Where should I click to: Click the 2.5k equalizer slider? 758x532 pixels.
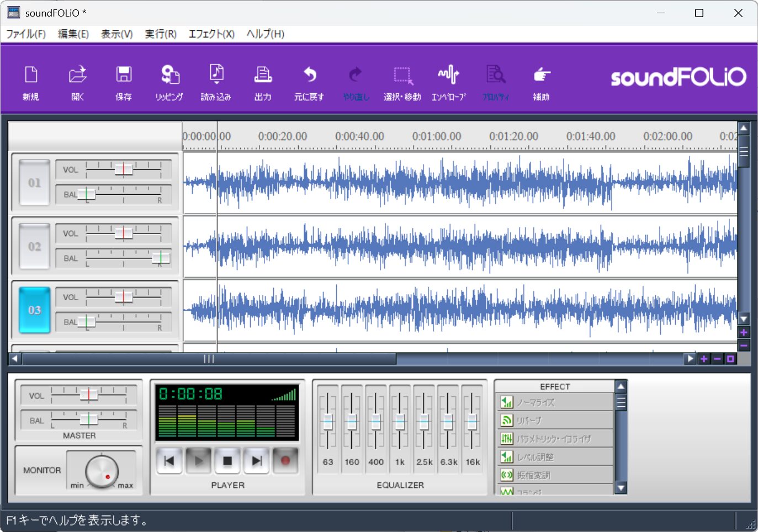pyautogui.click(x=424, y=422)
